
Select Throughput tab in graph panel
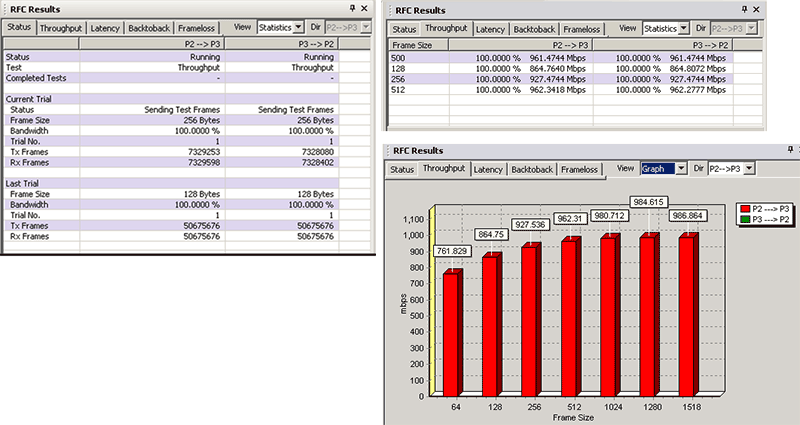pos(444,168)
